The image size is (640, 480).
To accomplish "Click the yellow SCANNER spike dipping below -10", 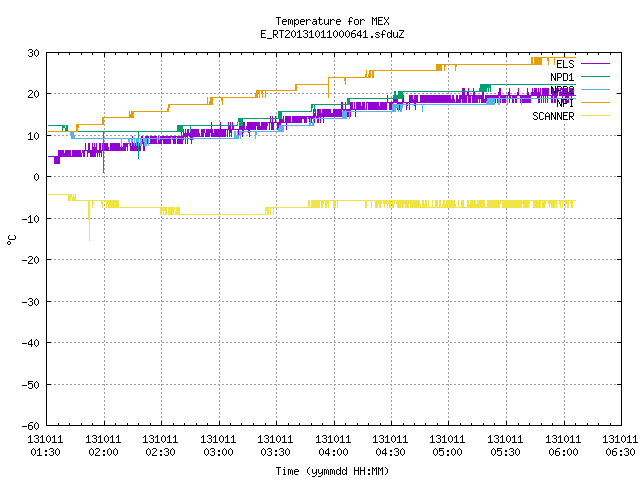I will click(89, 222).
